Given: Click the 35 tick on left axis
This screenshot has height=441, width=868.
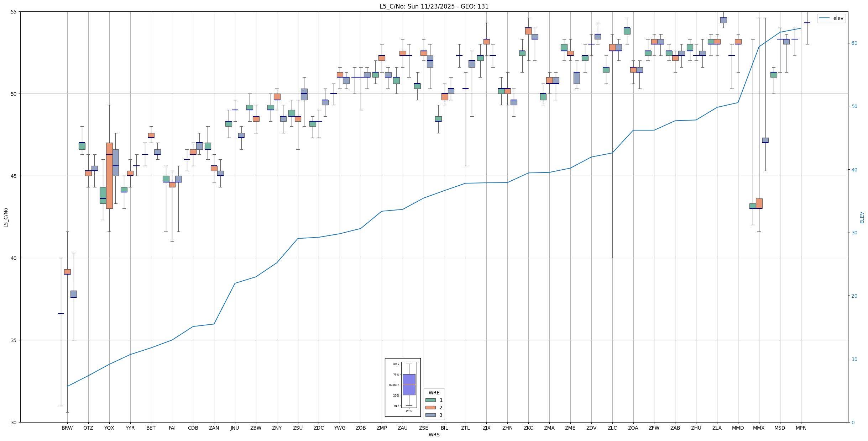Looking at the screenshot, I should (x=14, y=340).
